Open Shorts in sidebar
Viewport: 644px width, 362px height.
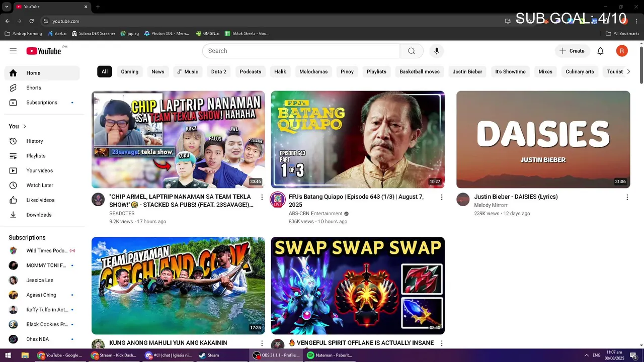click(42, 87)
